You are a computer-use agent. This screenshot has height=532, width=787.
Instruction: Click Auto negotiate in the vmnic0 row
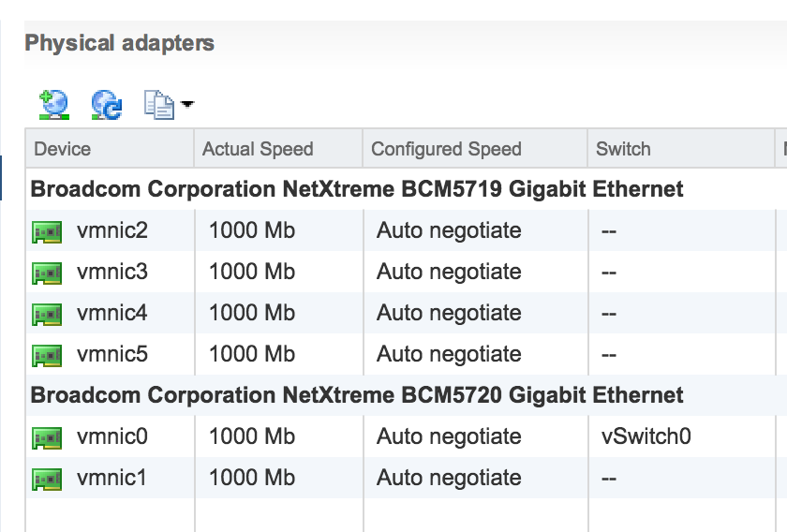pos(449,437)
